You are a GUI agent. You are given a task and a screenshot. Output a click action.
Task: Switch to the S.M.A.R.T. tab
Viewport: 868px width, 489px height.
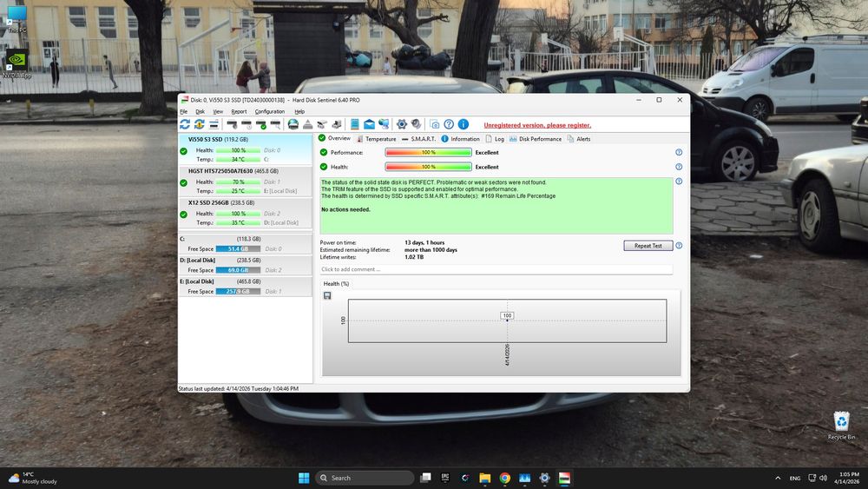pyautogui.click(x=418, y=139)
